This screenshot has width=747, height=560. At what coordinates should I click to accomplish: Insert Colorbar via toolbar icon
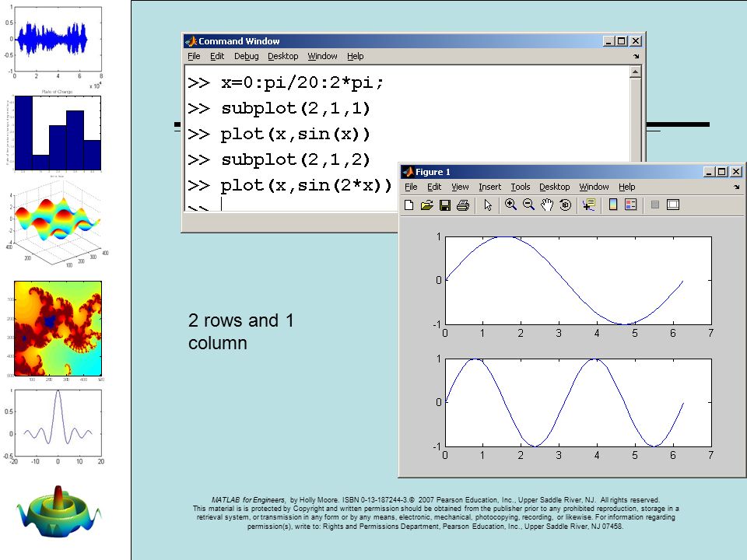coord(613,205)
